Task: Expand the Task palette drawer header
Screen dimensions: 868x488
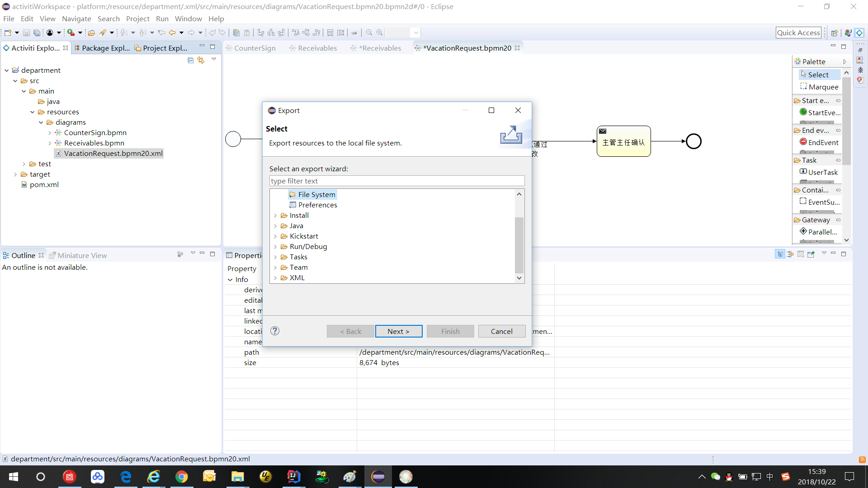Action: click(817, 160)
